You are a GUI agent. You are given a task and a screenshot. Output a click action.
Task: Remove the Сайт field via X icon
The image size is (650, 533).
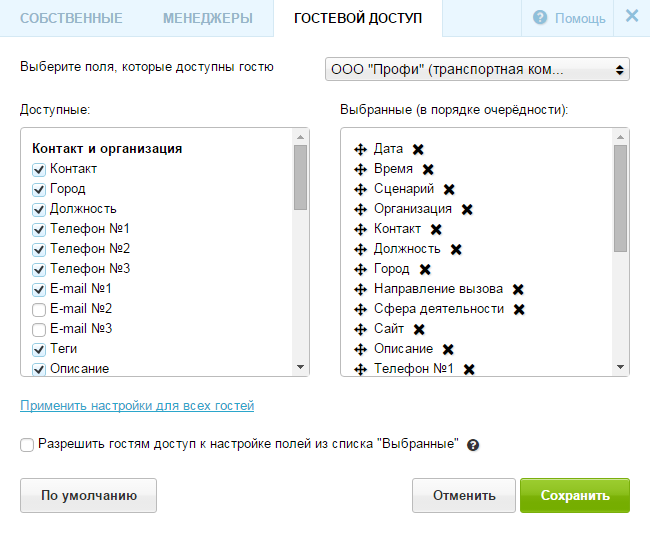419,329
